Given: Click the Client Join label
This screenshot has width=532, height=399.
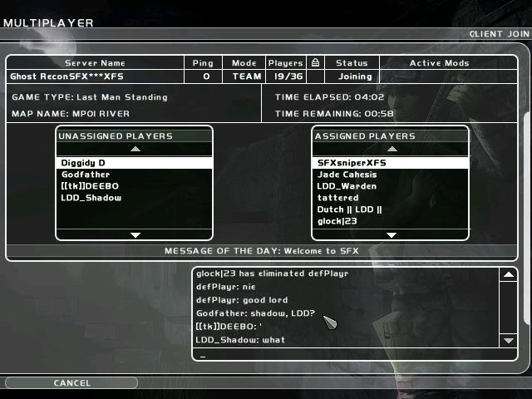Looking at the screenshot, I should [499, 34].
